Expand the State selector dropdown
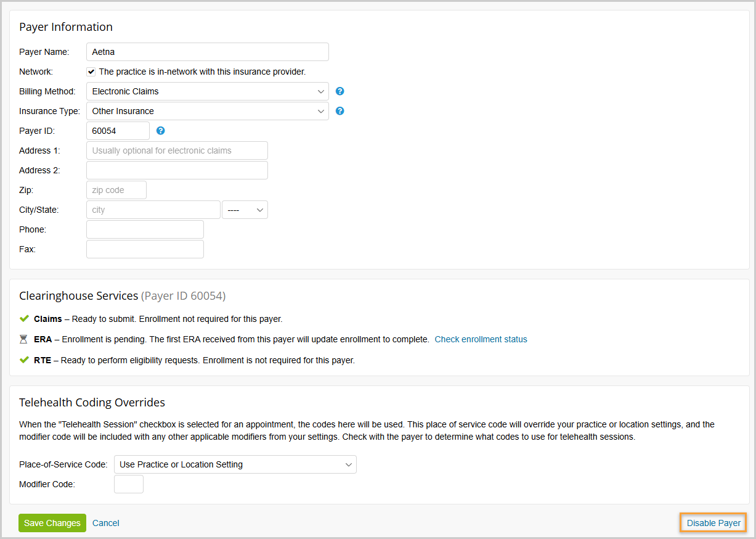The height and width of the screenshot is (539, 756). (x=245, y=210)
